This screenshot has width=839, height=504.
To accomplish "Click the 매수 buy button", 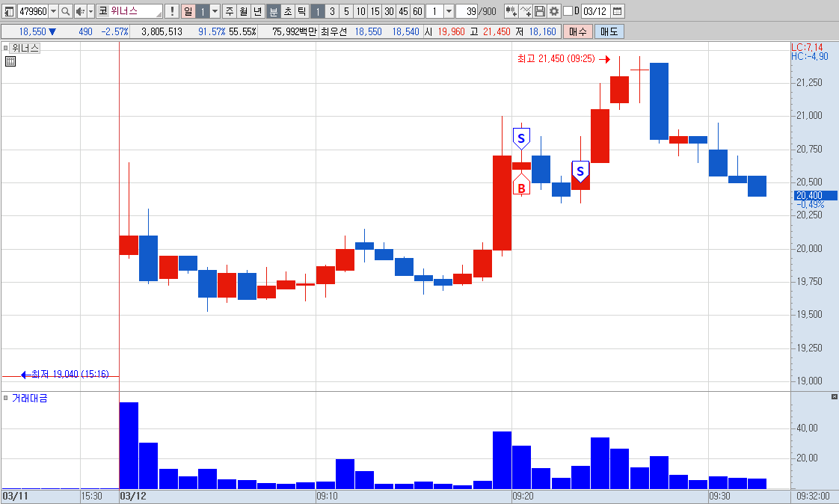I will (x=578, y=31).
